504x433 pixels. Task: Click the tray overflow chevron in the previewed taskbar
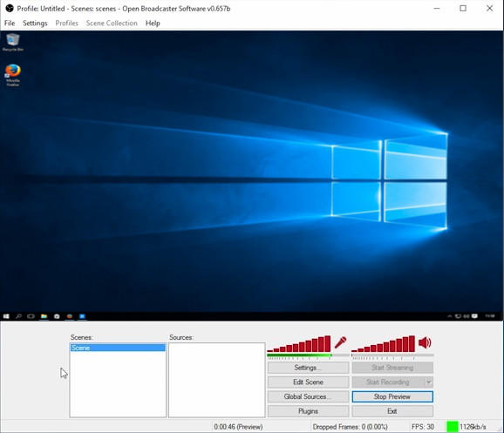[450, 316]
